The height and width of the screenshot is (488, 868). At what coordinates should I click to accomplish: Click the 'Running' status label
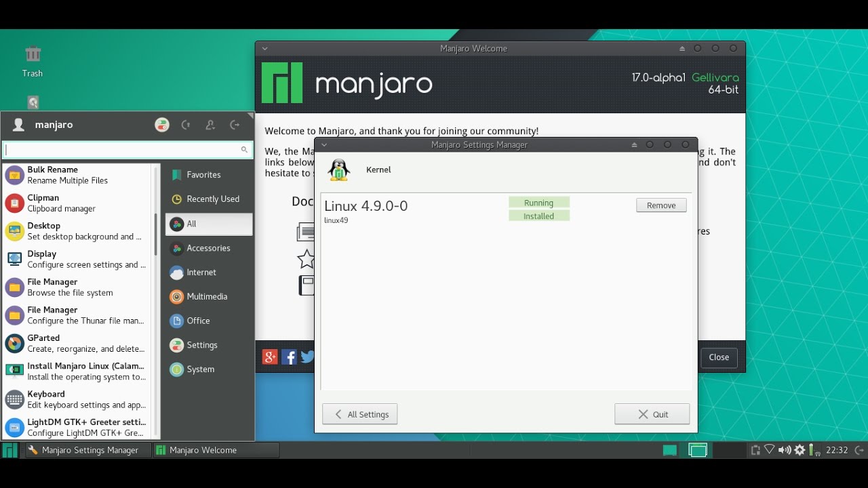(x=539, y=203)
